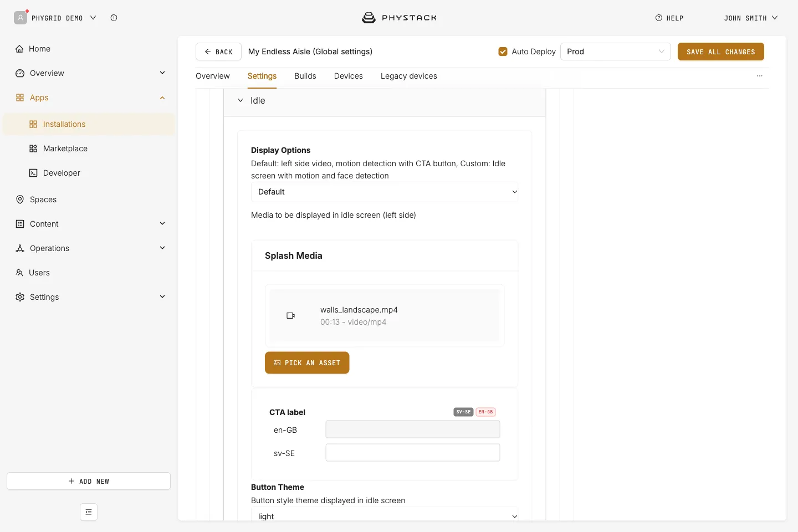
Task: Open the Display Options Default dropdown
Action: click(x=385, y=192)
